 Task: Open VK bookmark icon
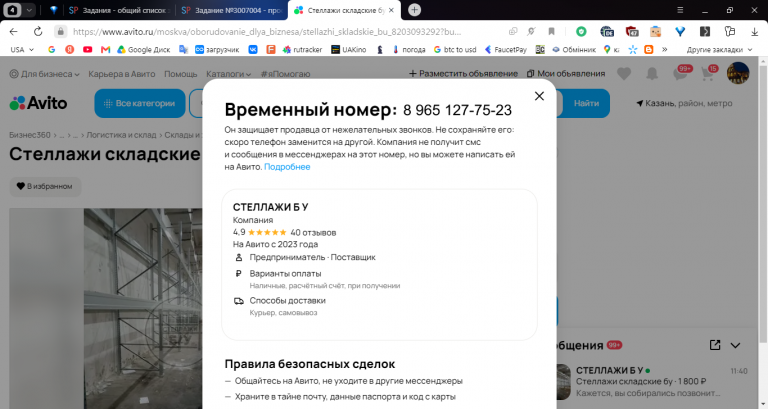coord(253,49)
